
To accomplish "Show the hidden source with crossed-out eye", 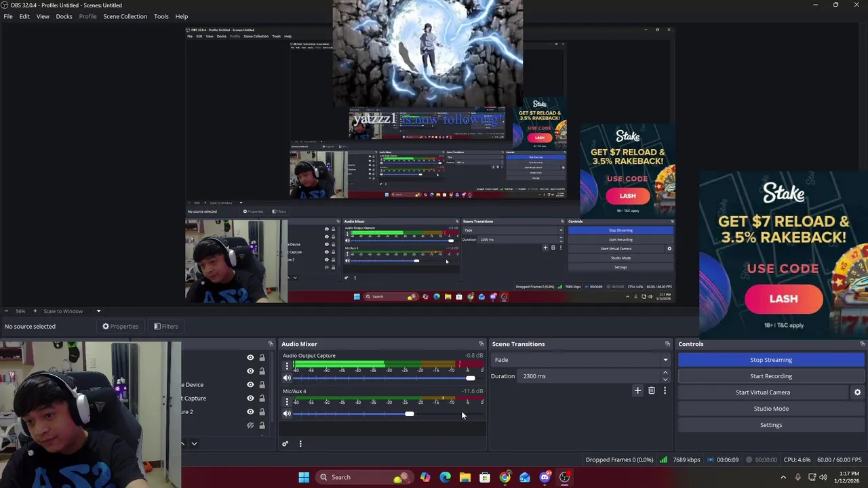I will click(x=250, y=425).
